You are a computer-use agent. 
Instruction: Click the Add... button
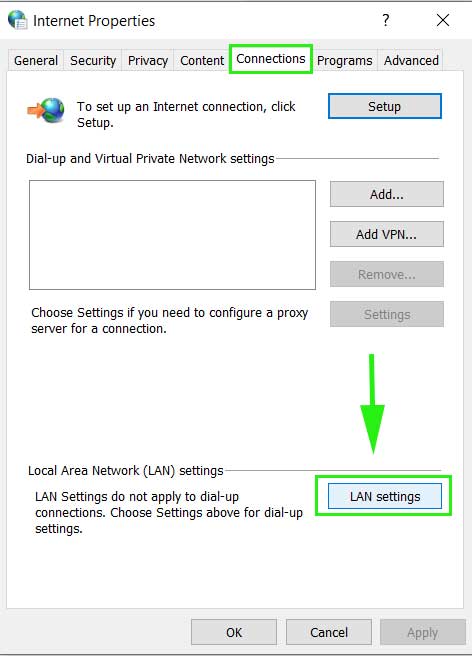pos(387,194)
